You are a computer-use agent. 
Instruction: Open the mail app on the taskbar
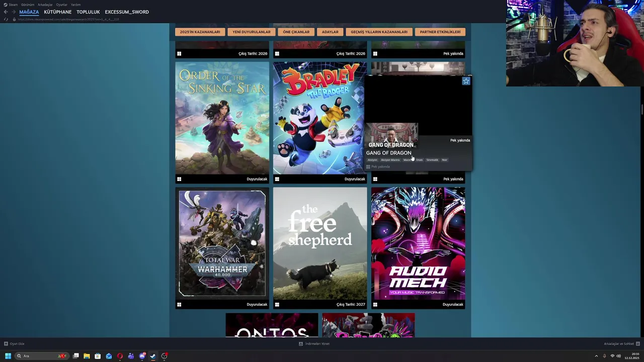(109, 356)
